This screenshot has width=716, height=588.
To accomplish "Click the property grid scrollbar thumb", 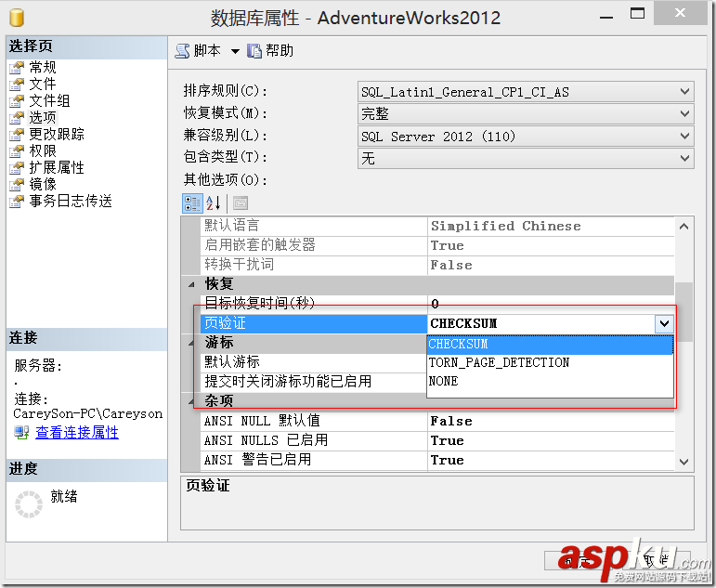I will pos(683,312).
